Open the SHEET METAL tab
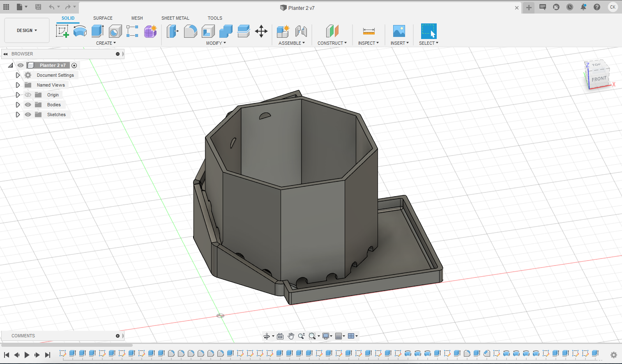Viewport: 622px width, 364px height. (x=175, y=18)
